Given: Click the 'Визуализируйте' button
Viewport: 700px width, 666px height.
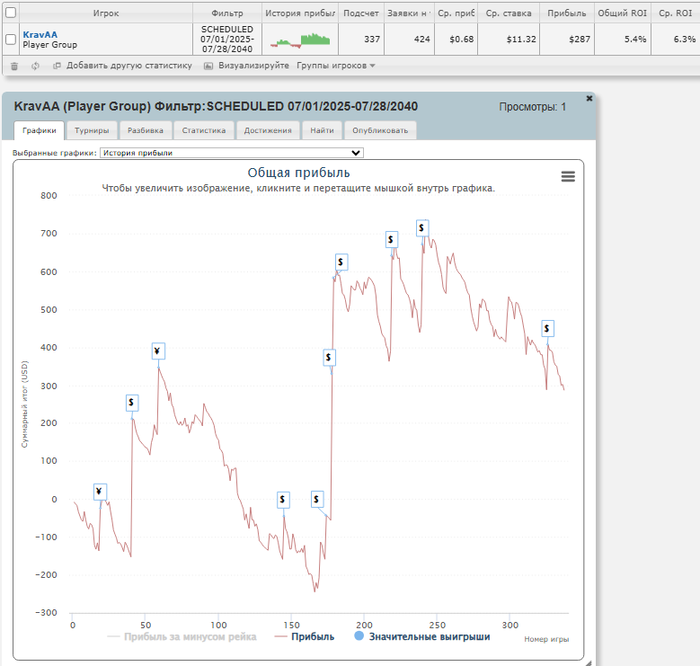Looking at the screenshot, I should (246, 66).
